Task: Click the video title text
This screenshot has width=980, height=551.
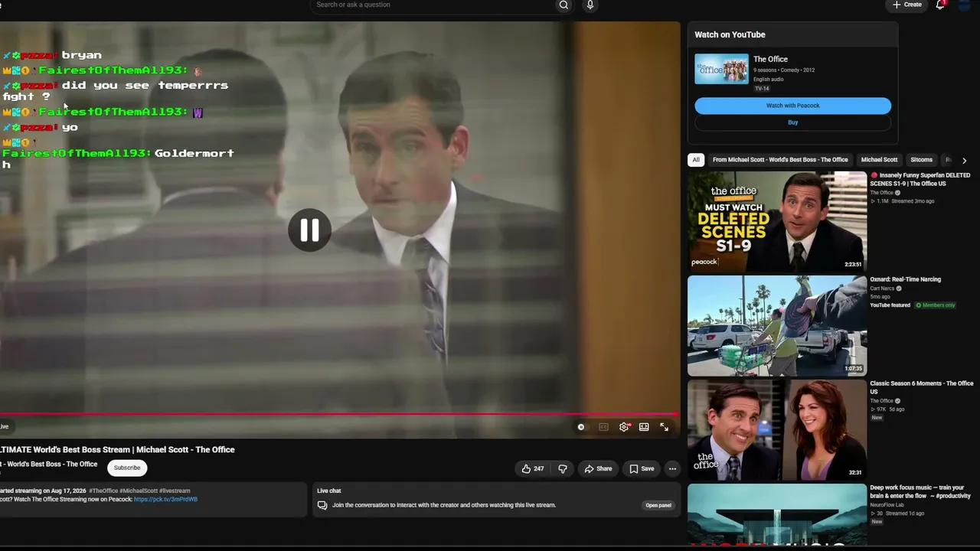Action: point(117,450)
